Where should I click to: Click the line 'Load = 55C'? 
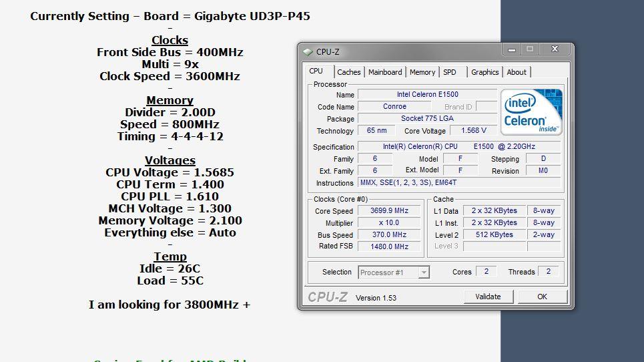coord(170,281)
